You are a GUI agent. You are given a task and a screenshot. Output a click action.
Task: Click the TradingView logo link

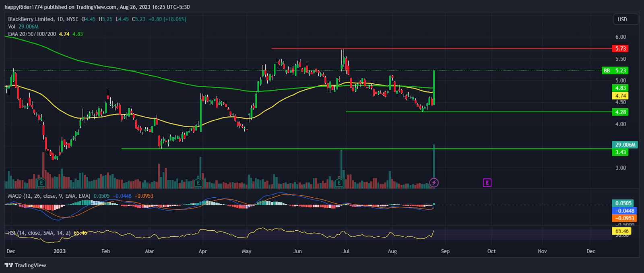coord(25,265)
